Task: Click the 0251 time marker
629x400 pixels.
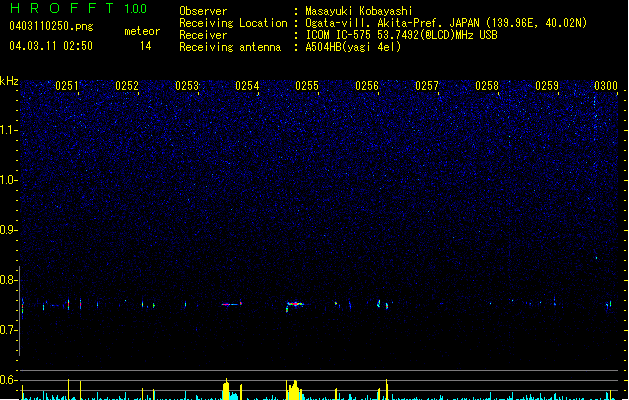Action: (x=67, y=86)
